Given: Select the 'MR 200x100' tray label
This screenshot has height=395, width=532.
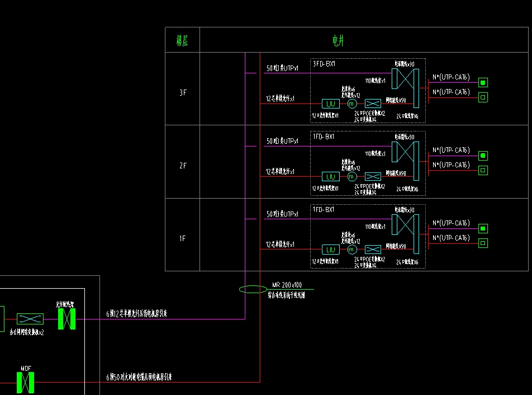Looking at the screenshot, I should pyautogui.click(x=287, y=285).
